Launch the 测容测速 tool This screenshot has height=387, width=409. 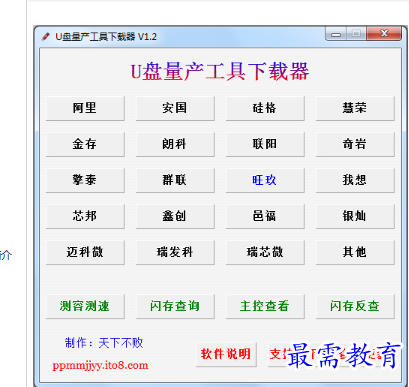pyautogui.click(x=85, y=306)
